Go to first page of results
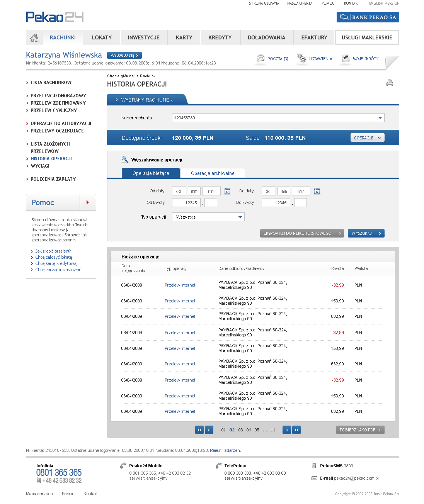424x504 pixels. coord(199,430)
